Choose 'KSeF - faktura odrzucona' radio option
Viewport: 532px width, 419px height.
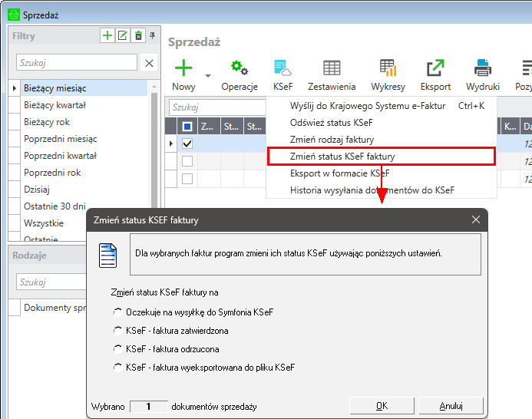click(117, 349)
